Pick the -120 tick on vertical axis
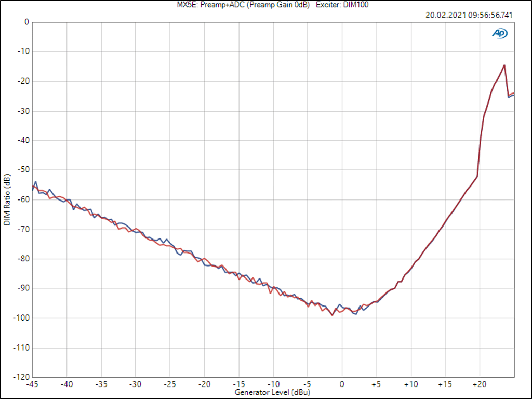The width and height of the screenshot is (532, 399). 21,377
